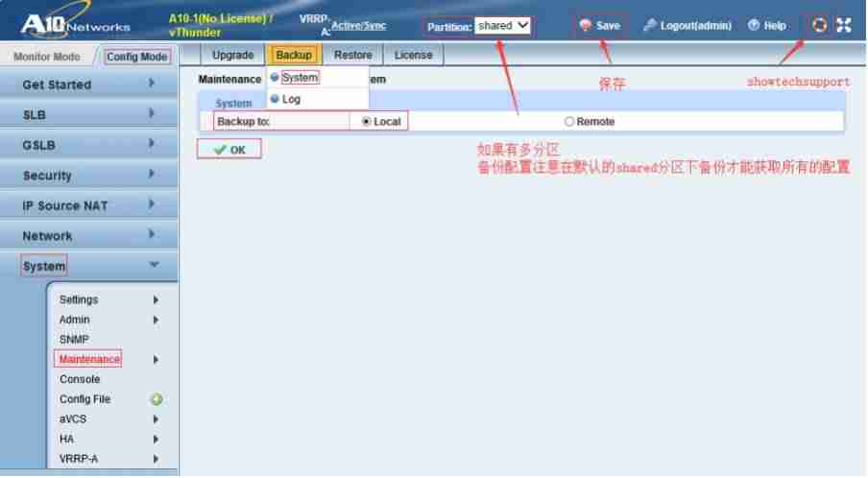Click the bullet icon next to Log submenu
Image resolution: width=868 pixels, height=478 pixels.
(274, 99)
